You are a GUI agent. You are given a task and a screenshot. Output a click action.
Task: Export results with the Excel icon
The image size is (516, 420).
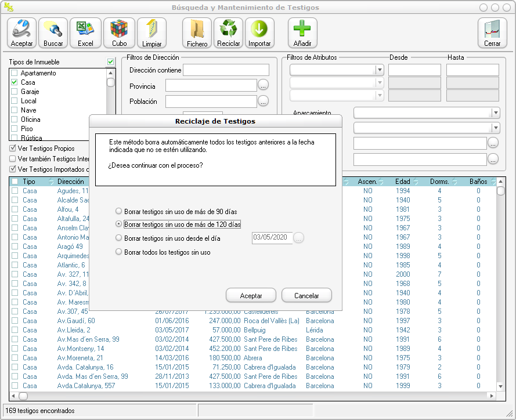[x=85, y=33]
